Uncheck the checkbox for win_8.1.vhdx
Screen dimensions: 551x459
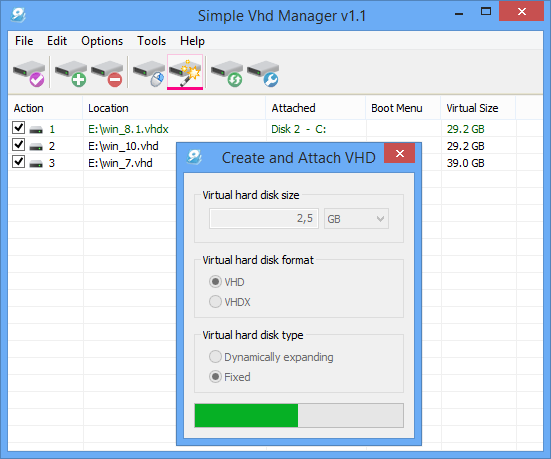click(18, 128)
